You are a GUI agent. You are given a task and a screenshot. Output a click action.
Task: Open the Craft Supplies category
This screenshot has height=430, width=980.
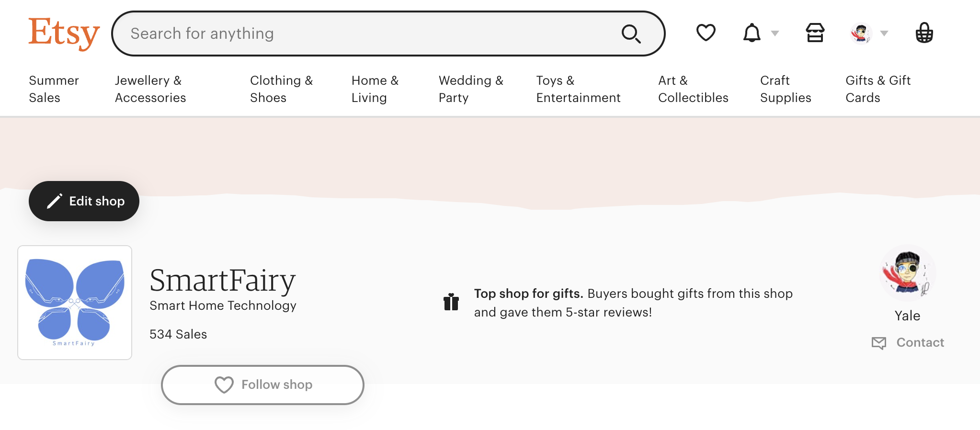click(x=786, y=89)
